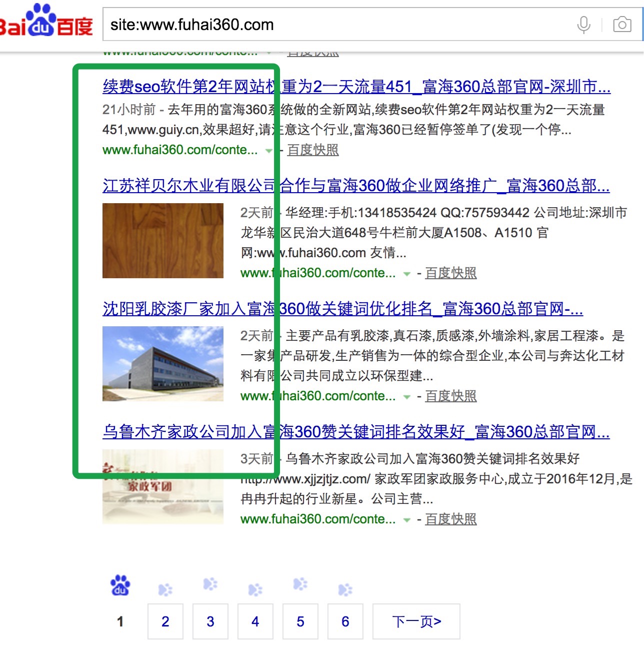
Task: Click the 家政军团 thumbnail image
Action: pos(163,487)
